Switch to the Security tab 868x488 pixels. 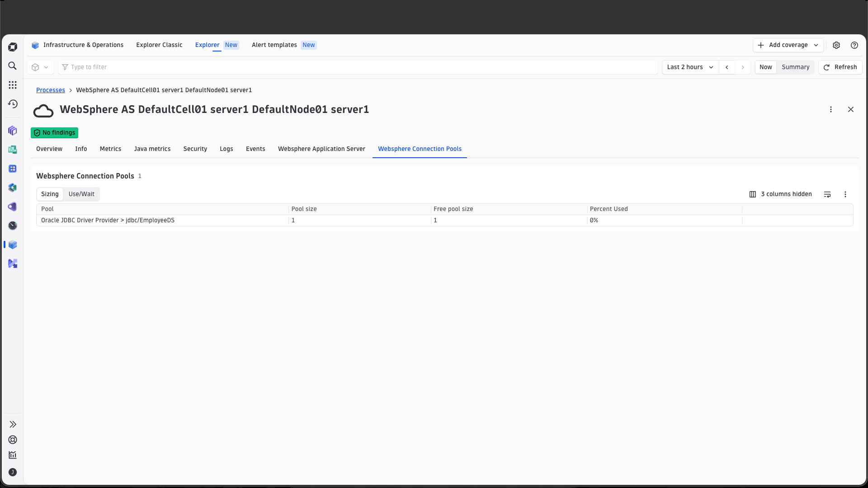[x=195, y=149]
